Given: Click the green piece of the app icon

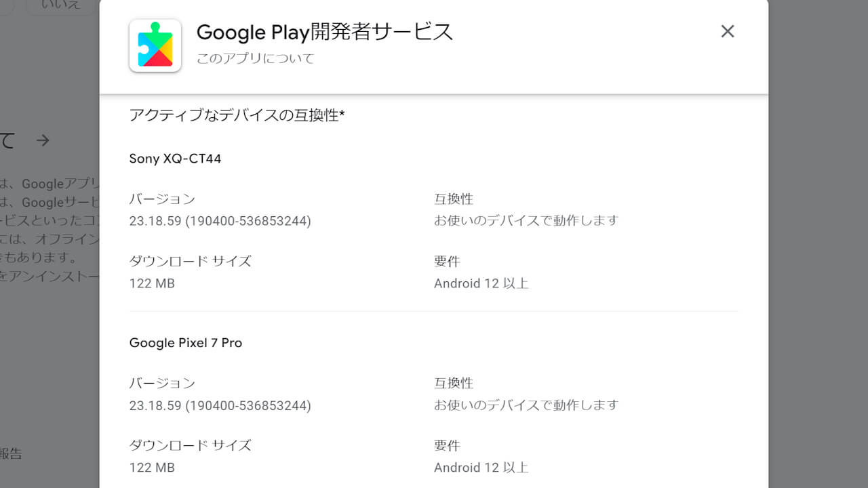Looking at the screenshot, I should (155, 36).
